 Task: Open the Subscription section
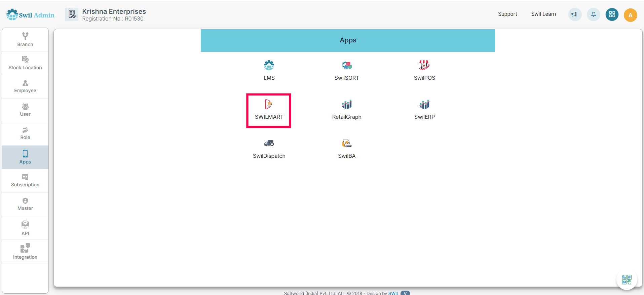(25, 181)
